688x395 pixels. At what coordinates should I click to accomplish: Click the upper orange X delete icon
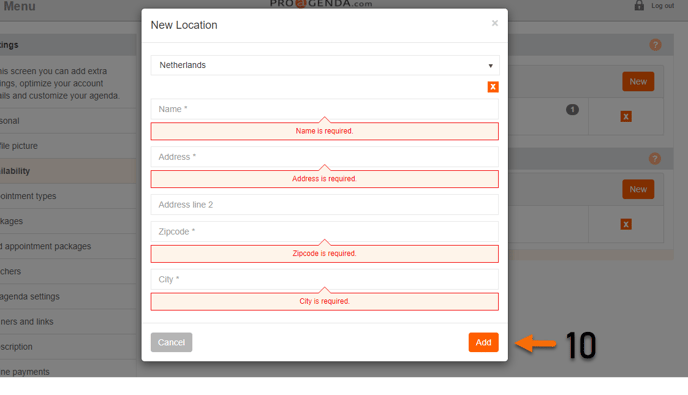pos(626,116)
